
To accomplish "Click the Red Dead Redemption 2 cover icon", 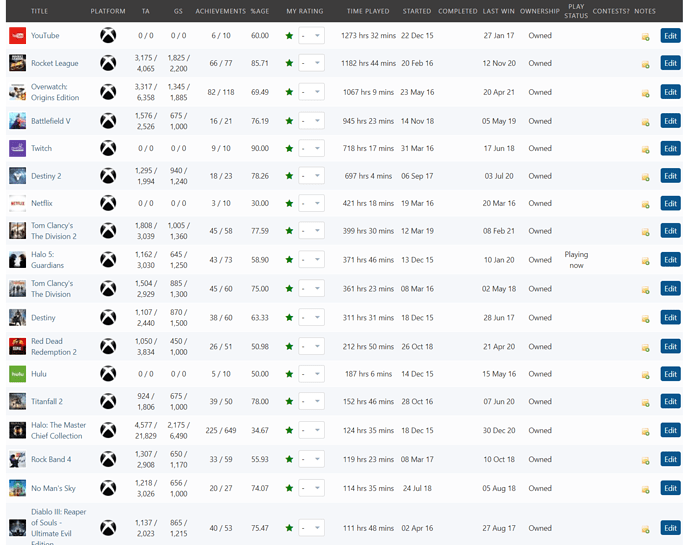I will point(18,346).
